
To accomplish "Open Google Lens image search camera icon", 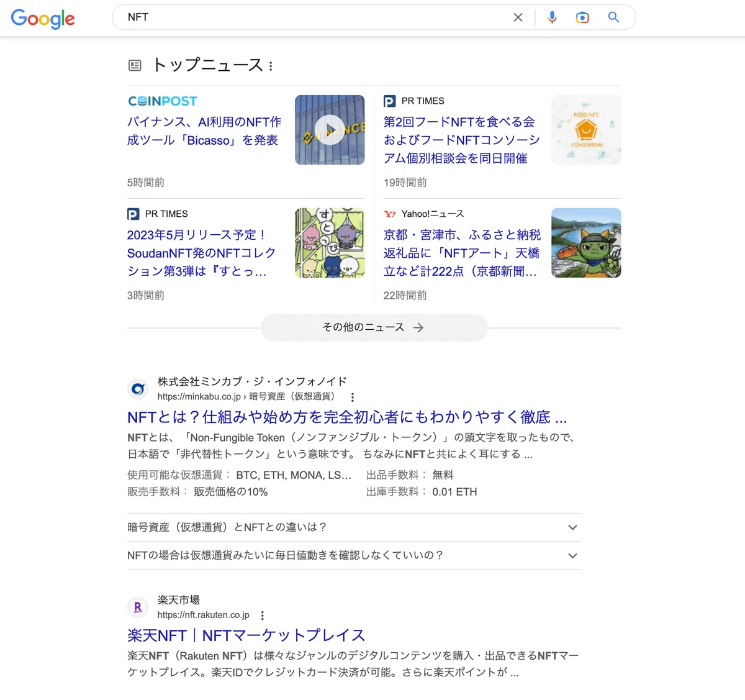I will (582, 17).
